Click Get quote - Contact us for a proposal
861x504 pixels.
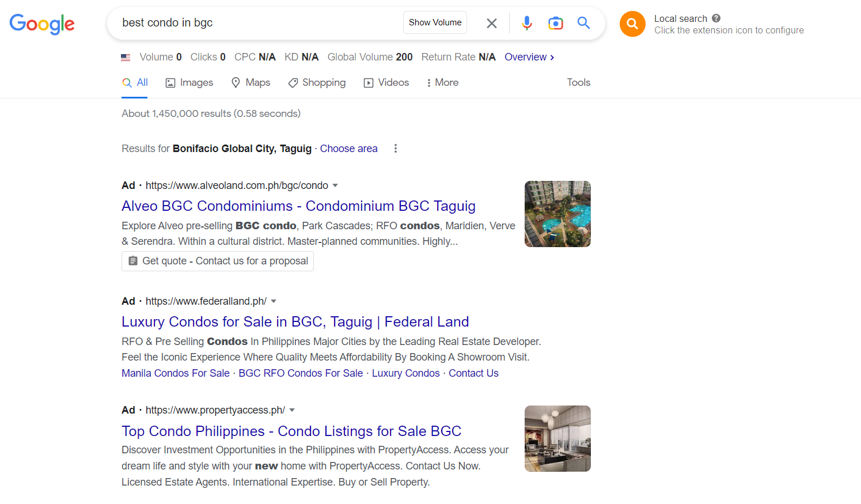(218, 261)
